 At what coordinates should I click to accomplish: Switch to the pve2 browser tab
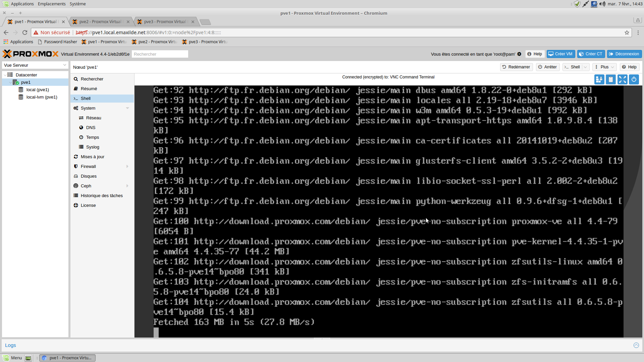[x=100, y=22]
